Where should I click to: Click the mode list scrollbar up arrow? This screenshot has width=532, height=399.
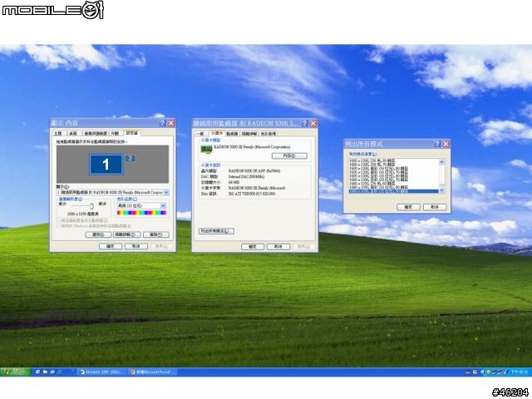(x=441, y=162)
